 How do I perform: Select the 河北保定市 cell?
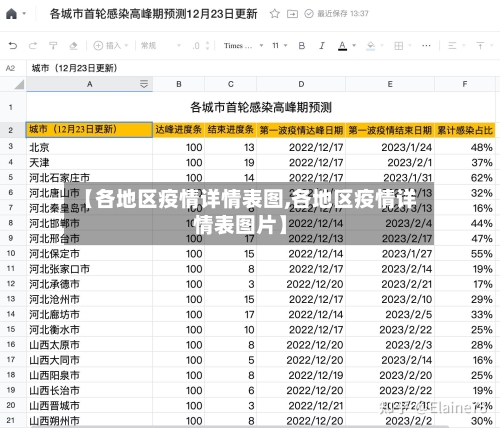[89, 254]
